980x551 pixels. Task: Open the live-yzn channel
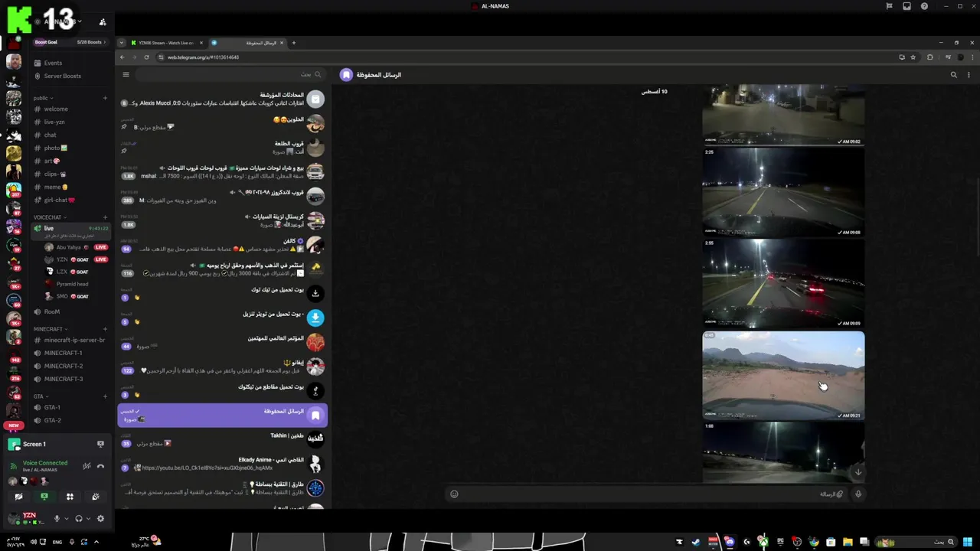point(54,122)
